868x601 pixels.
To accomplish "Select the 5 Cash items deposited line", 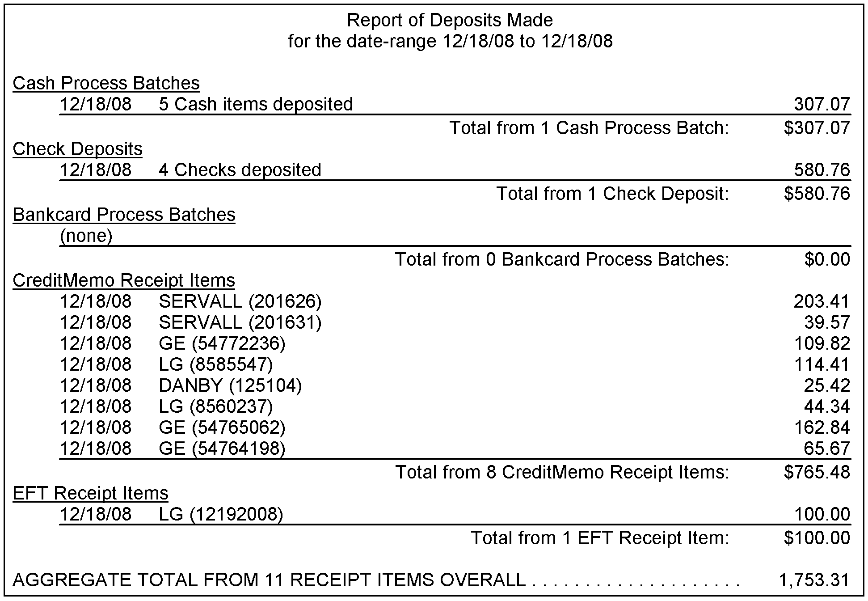I will [256, 104].
